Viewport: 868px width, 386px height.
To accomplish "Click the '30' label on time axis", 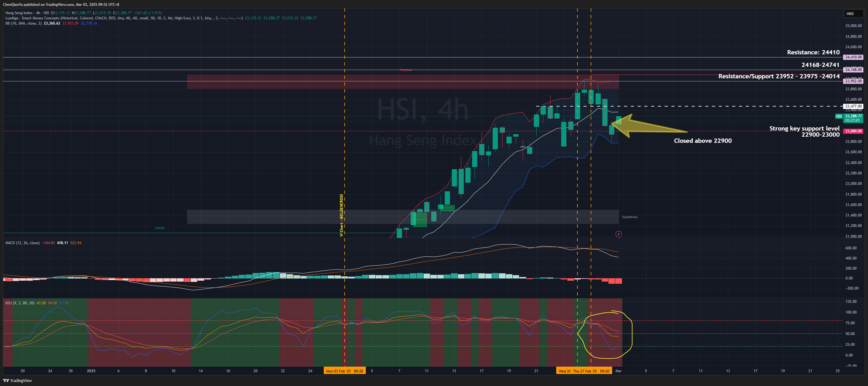I will 70,371.
